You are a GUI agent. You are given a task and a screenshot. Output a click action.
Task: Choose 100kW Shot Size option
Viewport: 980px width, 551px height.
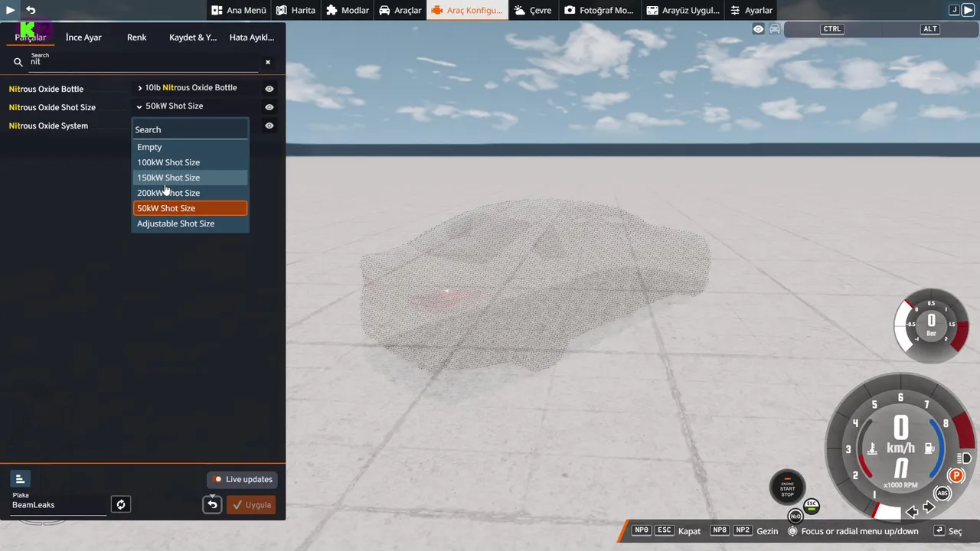(x=191, y=162)
